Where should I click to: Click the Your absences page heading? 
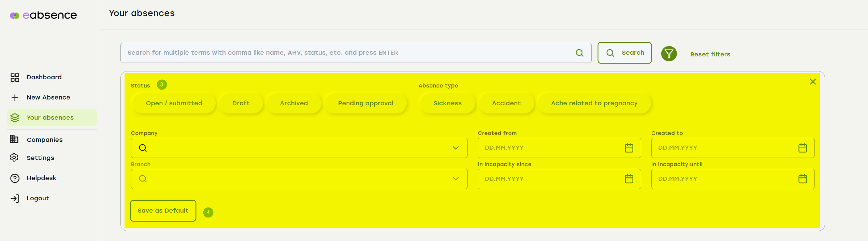(142, 13)
